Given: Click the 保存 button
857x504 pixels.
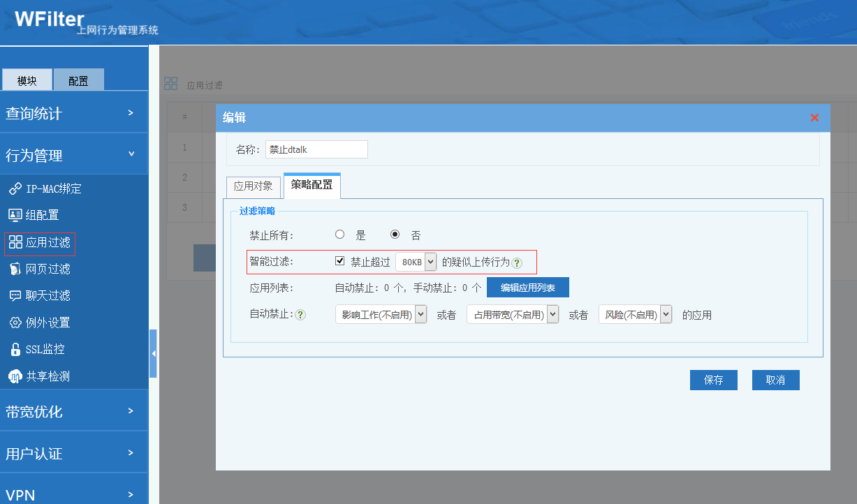Looking at the screenshot, I should (713, 380).
